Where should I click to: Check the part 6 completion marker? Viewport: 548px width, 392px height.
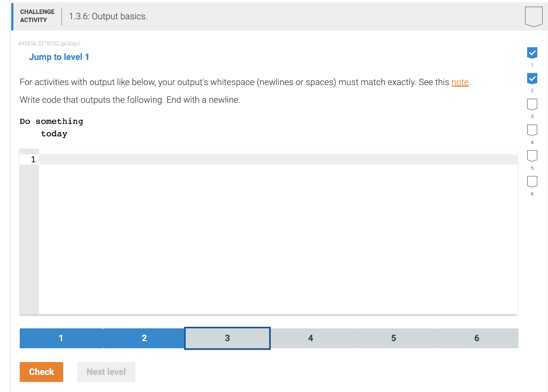[x=532, y=181]
